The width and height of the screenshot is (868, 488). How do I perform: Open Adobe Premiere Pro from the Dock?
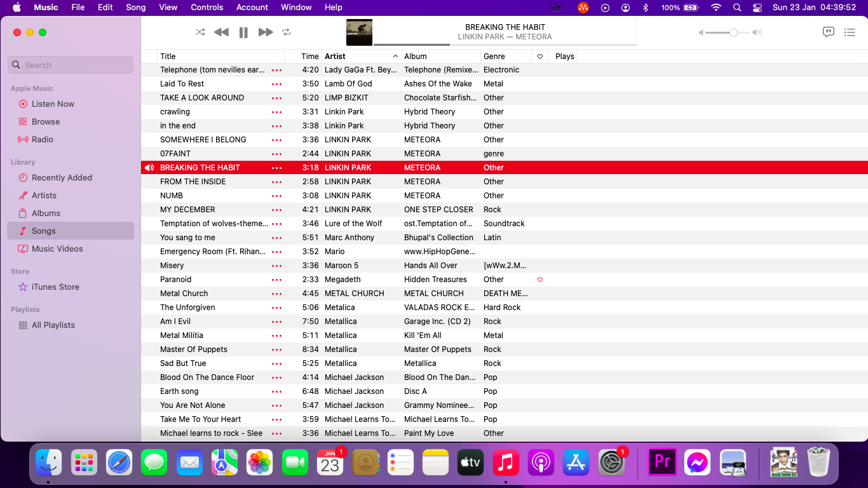662,463
